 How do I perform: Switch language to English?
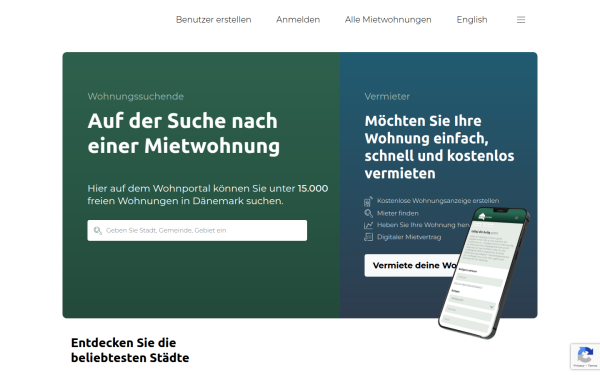pos(472,20)
